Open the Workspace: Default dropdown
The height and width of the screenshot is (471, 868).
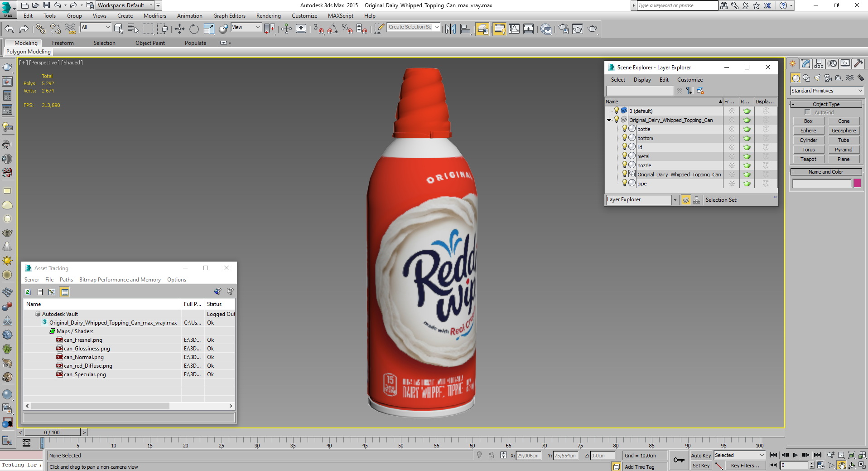(x=125, y=5)
